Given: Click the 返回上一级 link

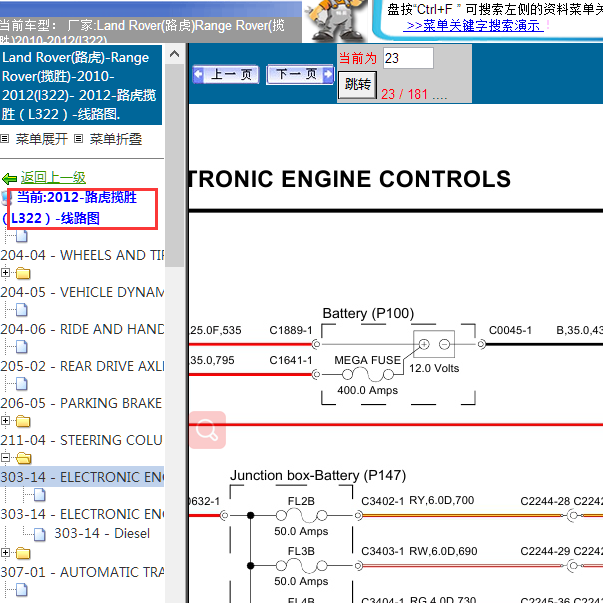Looking at the screenshot, I should click(53, 177).
